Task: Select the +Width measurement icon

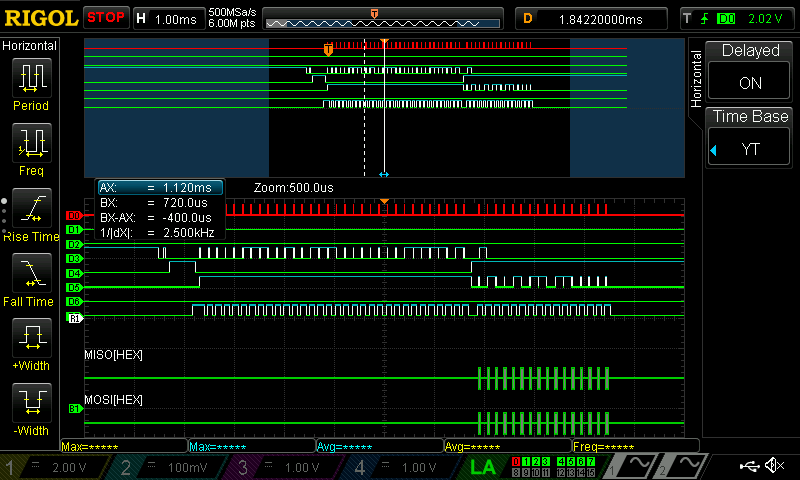Action: [x=32, y=338]
